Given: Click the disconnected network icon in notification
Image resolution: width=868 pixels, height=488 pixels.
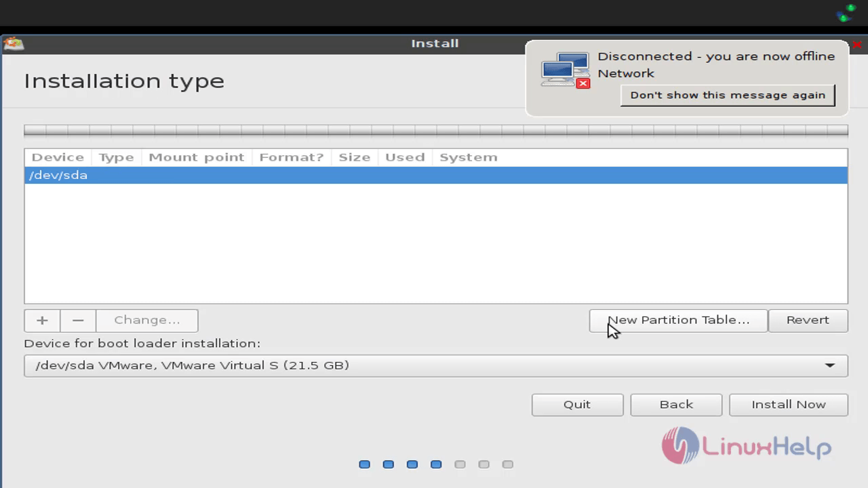Looking at the screenshot, I should tap(566, 70).
